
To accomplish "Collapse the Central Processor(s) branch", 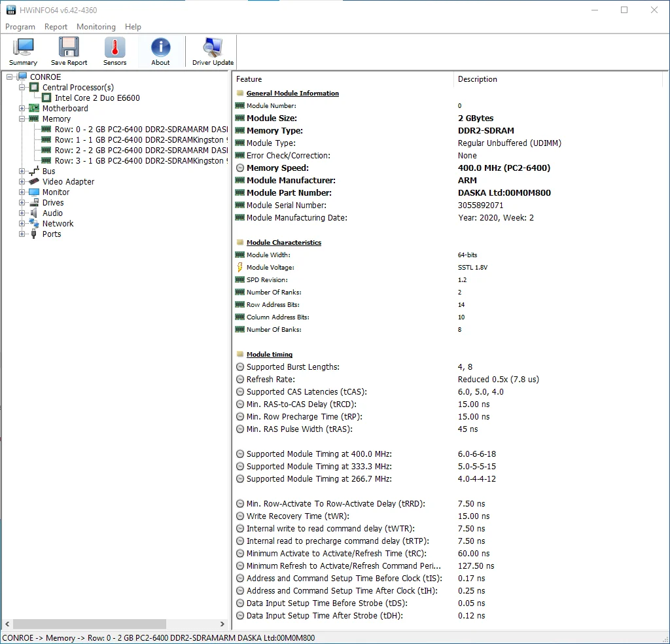I will [x=22, y=87].
